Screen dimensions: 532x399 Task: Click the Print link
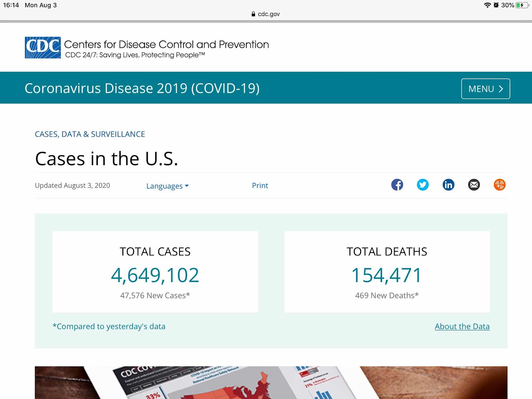pyautogui.click(x=260, y=186)
